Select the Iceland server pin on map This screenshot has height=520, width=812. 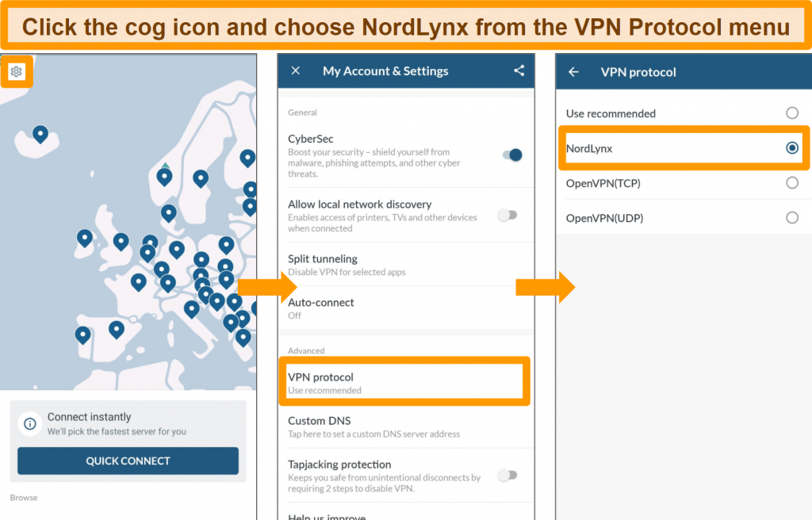pyautogui.click(x=40, y=134)
